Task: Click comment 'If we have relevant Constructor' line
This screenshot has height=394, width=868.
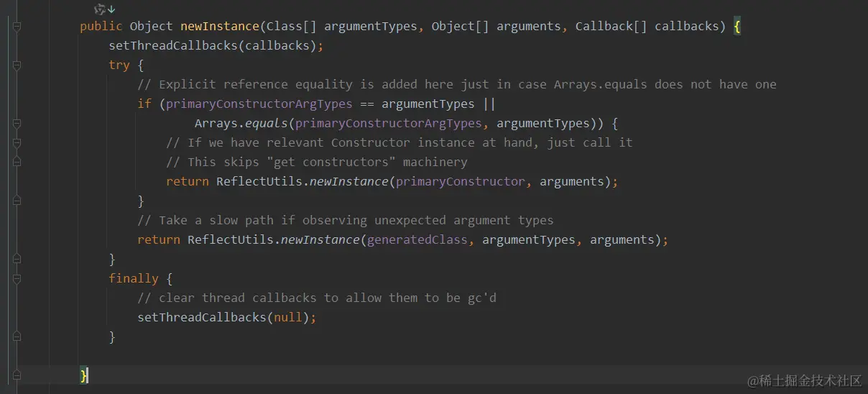Action: [x=400, y=142]
